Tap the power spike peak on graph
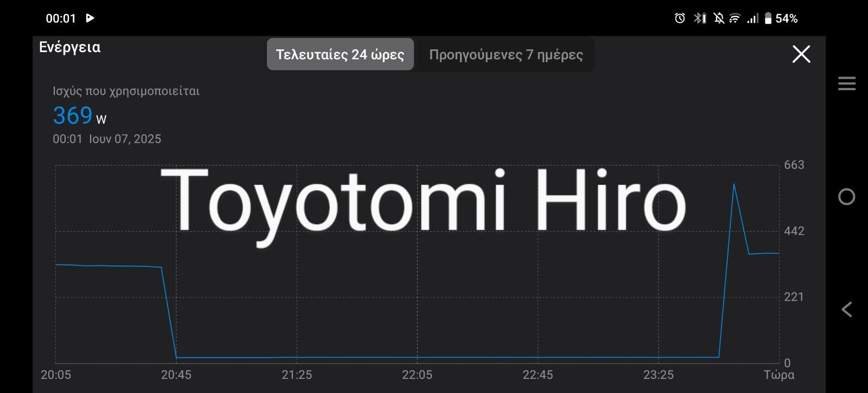 [734, 185]
